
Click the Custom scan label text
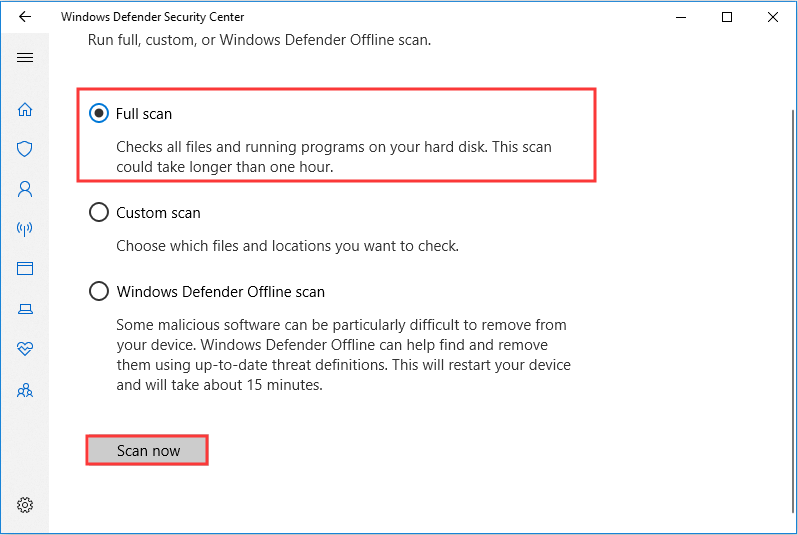(158, 213)
